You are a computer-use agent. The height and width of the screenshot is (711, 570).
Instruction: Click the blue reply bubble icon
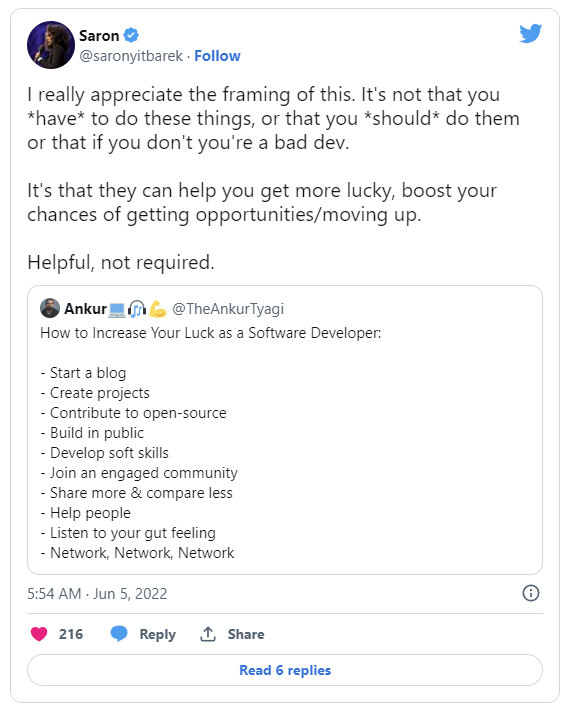tap(119, 633)
